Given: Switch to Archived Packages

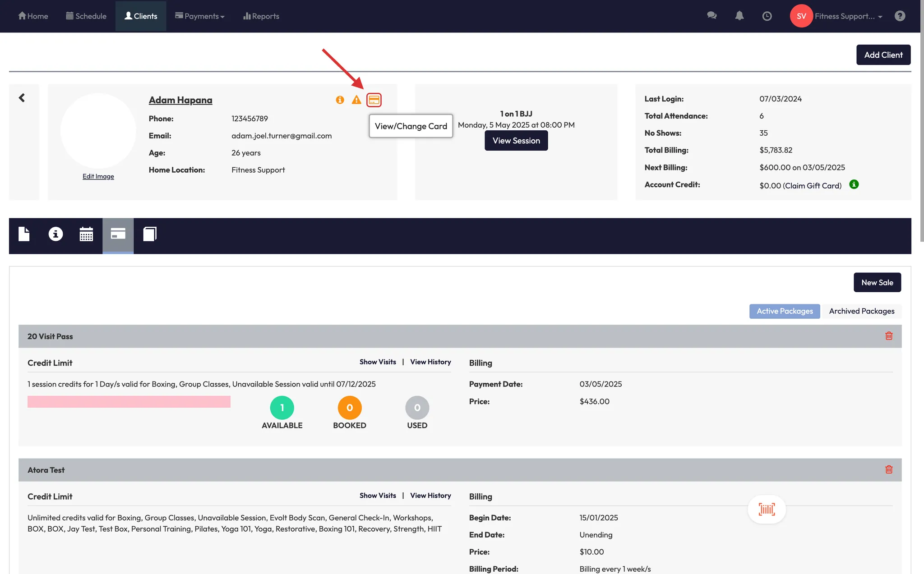Looking at the screenshot, I should click(861, 311).
